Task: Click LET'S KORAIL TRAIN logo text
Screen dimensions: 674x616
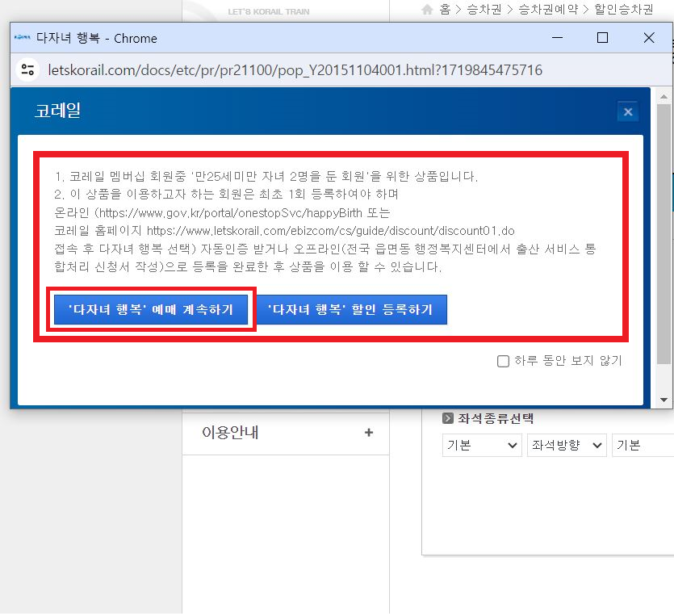Action: (268, 12)
